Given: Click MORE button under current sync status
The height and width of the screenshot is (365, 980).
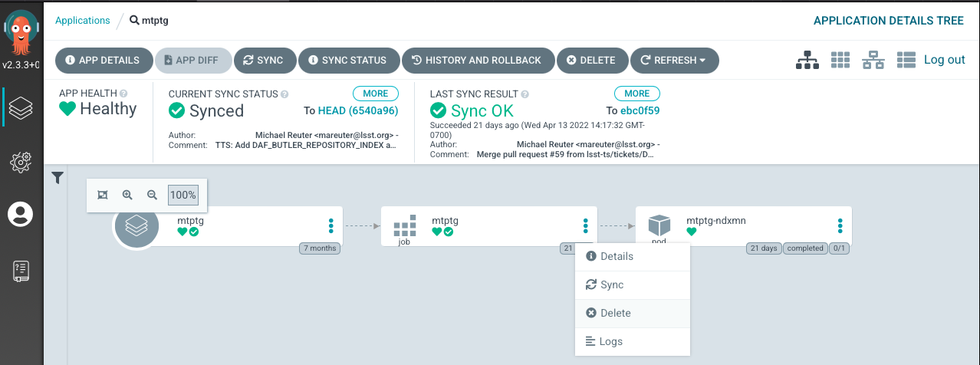Looking at the screenshot, I should (x=375, y=94).
